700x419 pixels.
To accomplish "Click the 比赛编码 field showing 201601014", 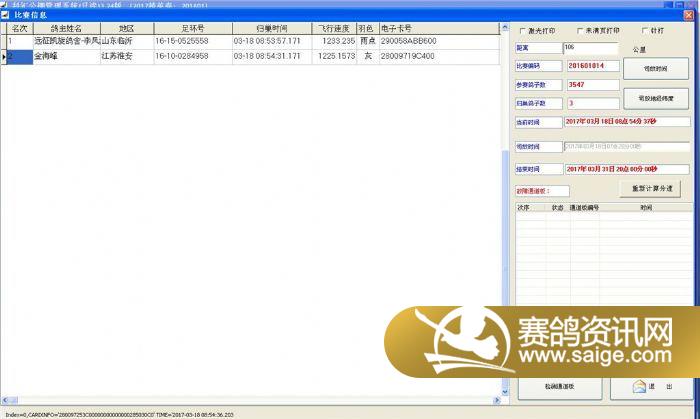I will click(592, 66).
